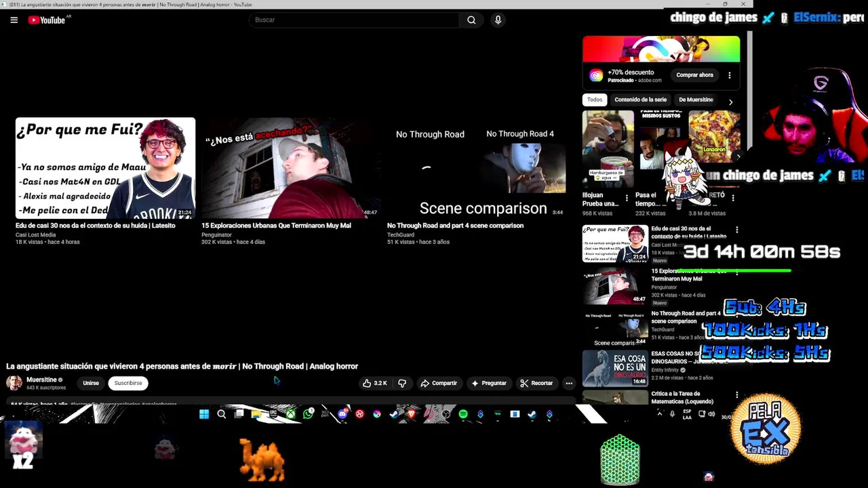The image size is (868, 488).
Task: Click the magnifier search button in YouTube header
Action: 471,20
